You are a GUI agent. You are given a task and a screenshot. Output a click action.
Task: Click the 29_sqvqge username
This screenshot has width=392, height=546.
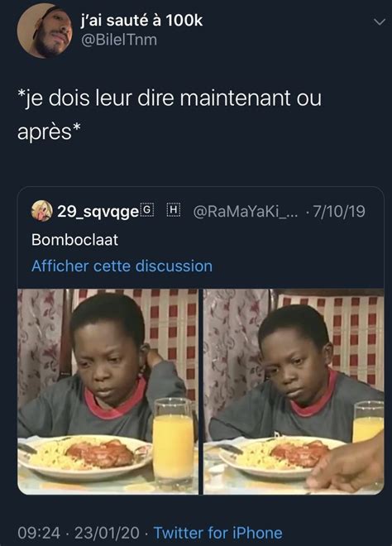pyautogui.click(x=98, y=211)
